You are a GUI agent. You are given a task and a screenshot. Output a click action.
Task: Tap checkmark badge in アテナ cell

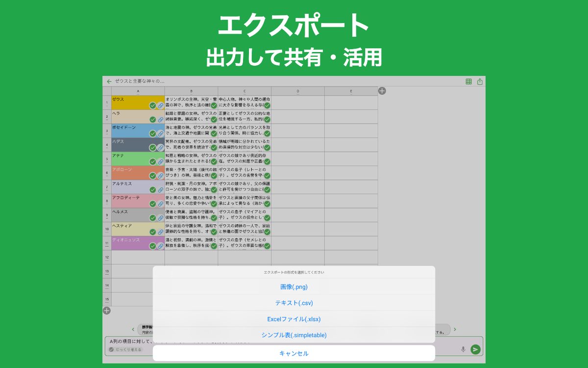[152, 161]
